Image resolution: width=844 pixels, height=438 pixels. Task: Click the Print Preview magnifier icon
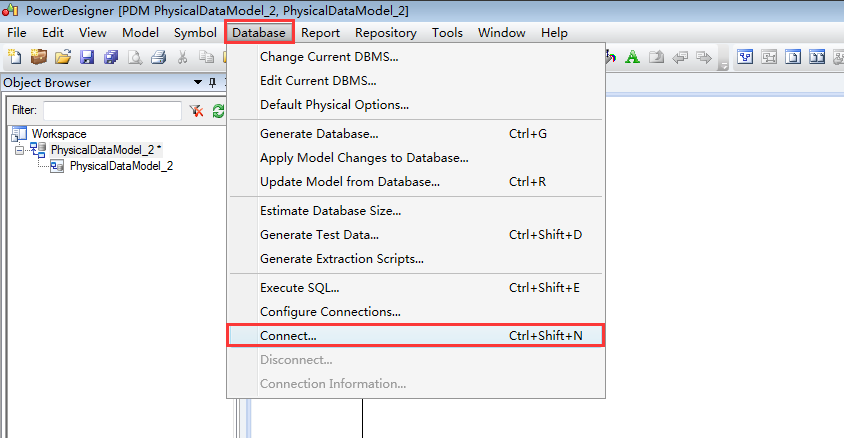coord(135,57)
